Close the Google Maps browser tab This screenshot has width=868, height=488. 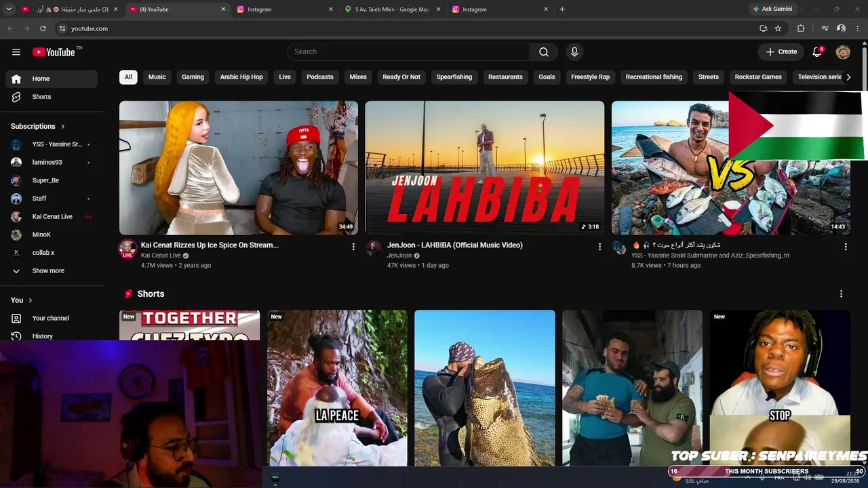[439, 9]
